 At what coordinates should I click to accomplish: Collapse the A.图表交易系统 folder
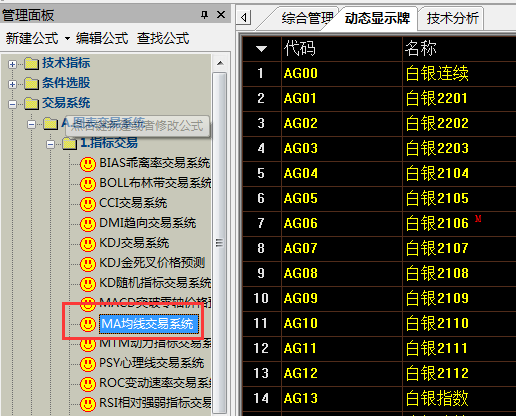tap(31, 124)
